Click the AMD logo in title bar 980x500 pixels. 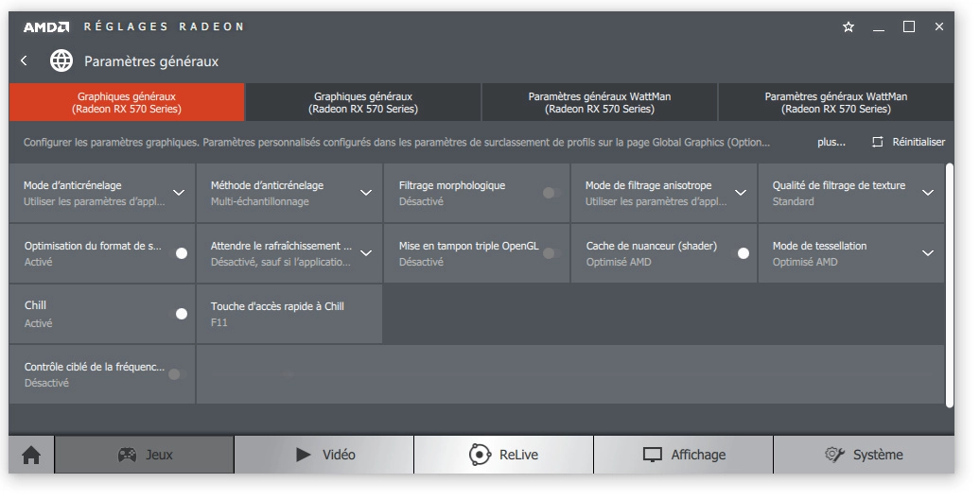click(46, 26)
